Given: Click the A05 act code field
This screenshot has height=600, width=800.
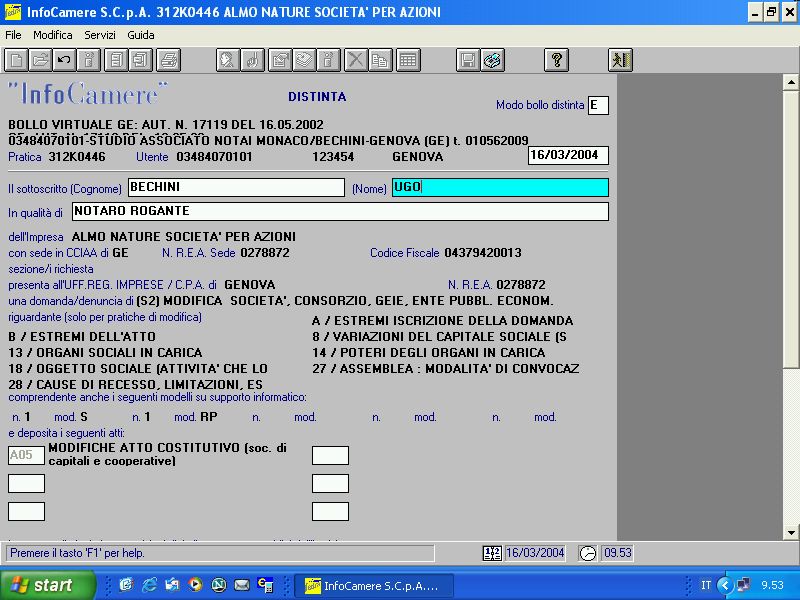Looking at the screenshot, I should 26,455.
